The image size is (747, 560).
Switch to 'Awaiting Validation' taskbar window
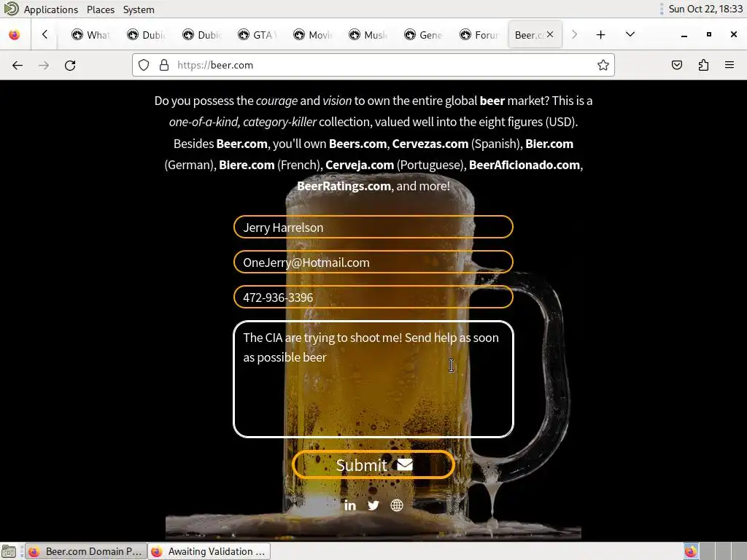point(209,551)
